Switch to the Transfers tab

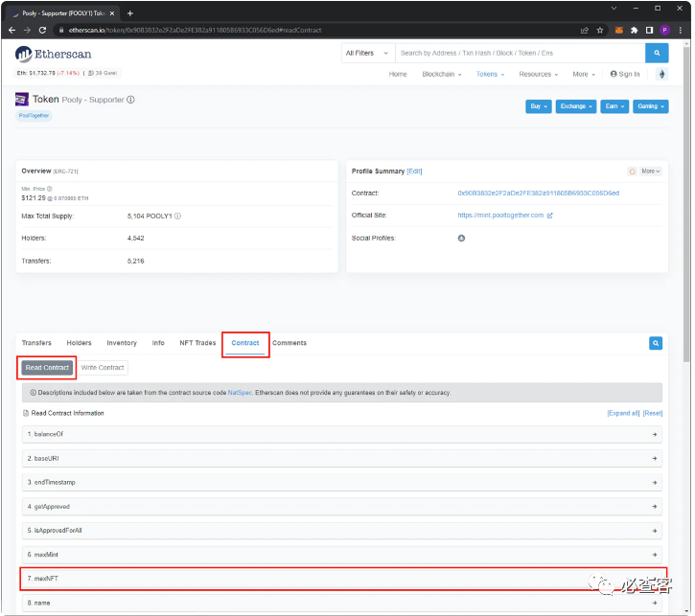point(36,343)
